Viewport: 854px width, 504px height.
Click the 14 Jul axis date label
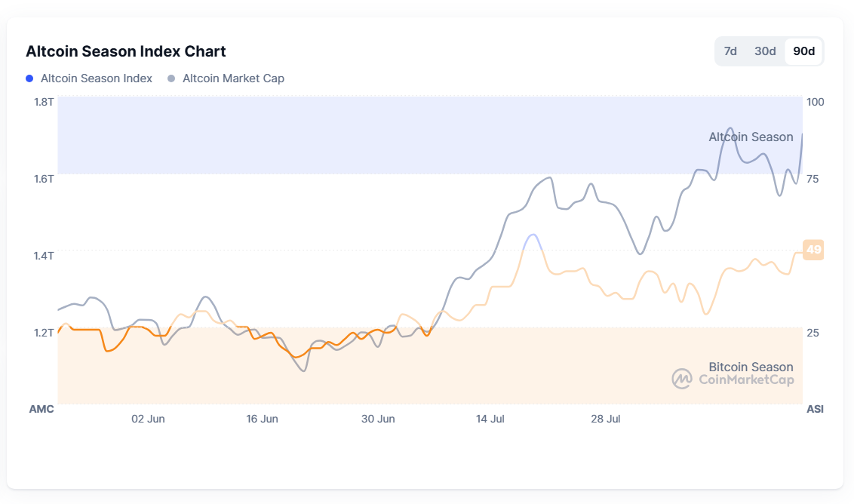[491, 418]
